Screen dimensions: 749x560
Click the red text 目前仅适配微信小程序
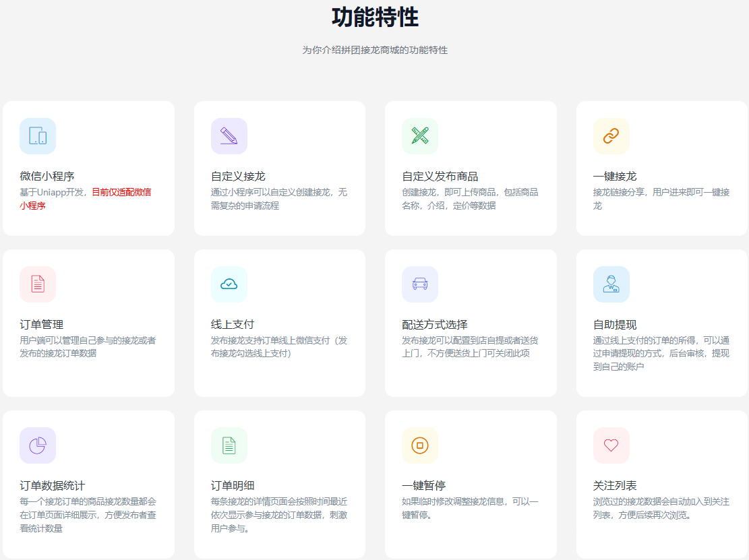(121, 192)
